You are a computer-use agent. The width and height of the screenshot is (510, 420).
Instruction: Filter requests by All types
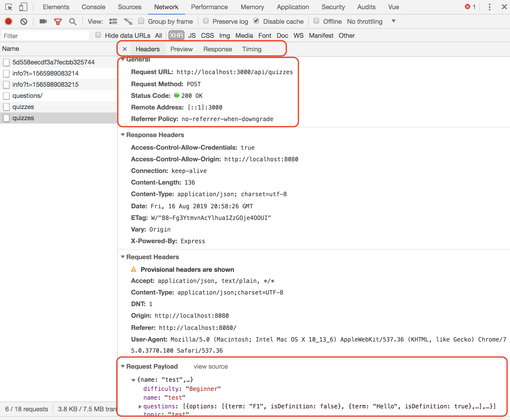pos(159,36)
